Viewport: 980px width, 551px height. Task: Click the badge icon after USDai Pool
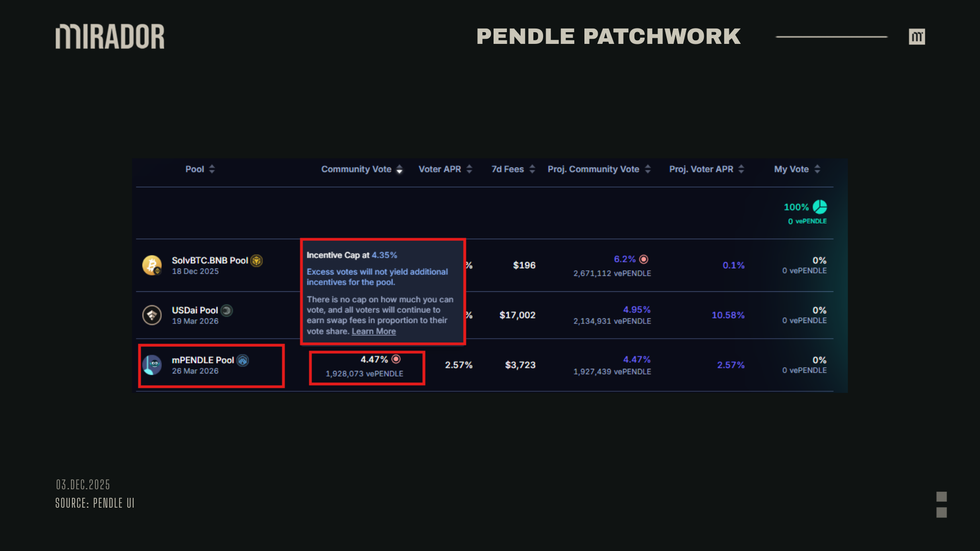[227, 310]
